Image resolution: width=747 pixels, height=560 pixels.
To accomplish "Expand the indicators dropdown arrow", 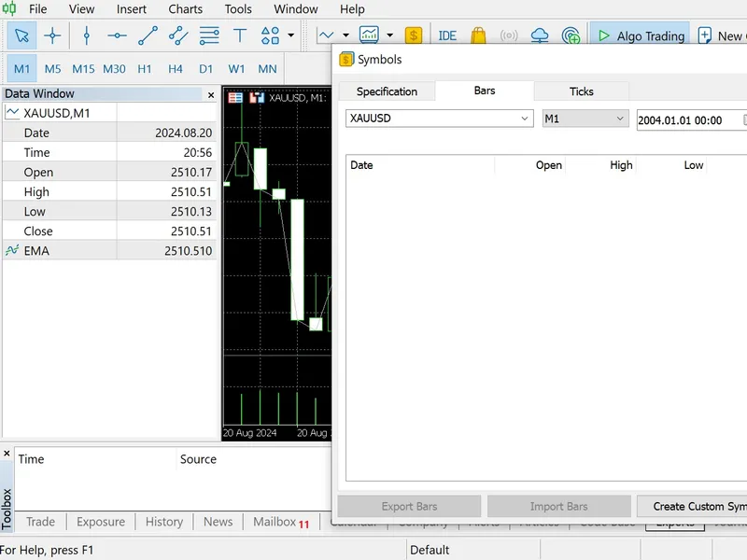I will (389, 35).
